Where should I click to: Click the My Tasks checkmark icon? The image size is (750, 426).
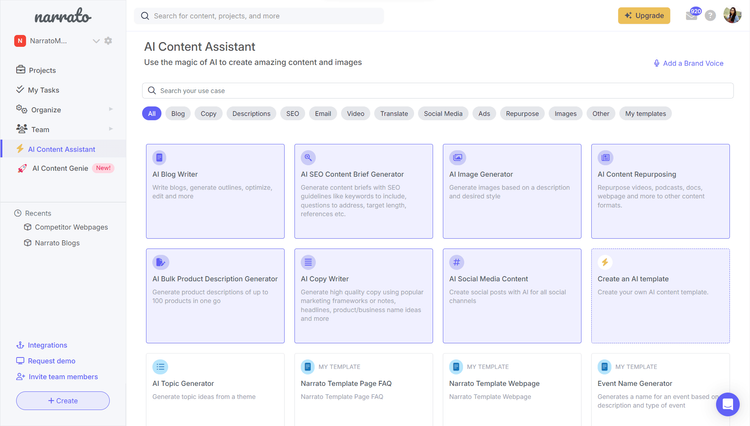point(20,89)
